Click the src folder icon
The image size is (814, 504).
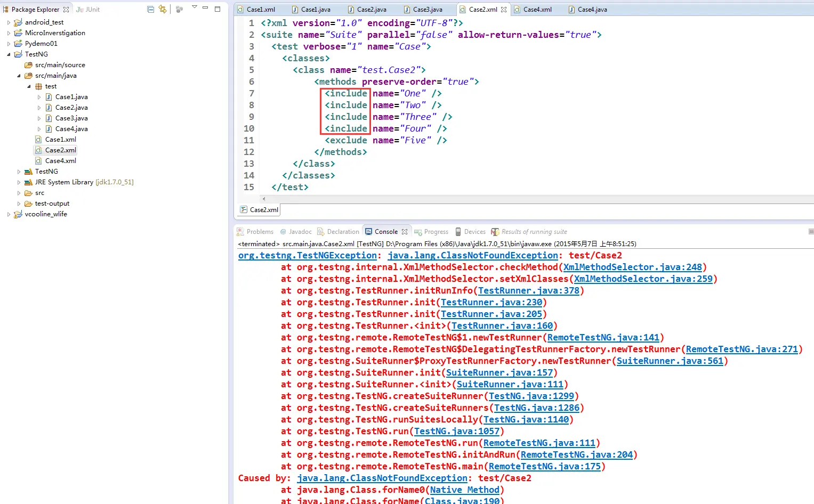28,193
